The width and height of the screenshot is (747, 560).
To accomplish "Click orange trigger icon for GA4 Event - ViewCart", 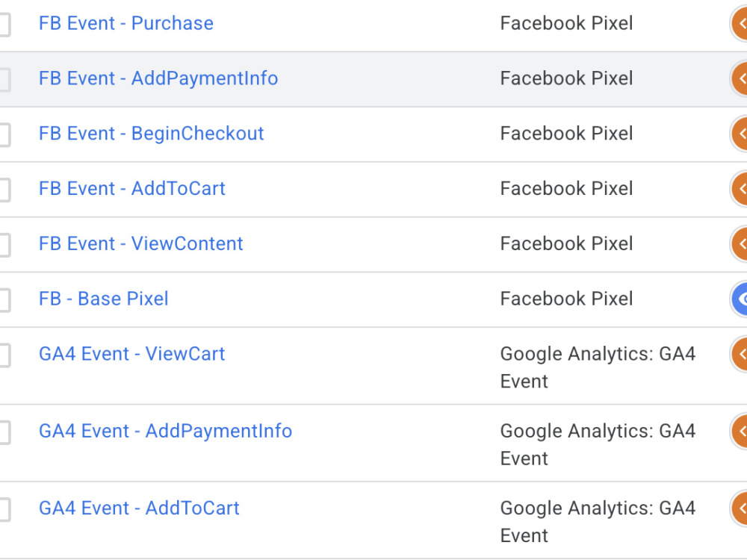I will (740, 354).
